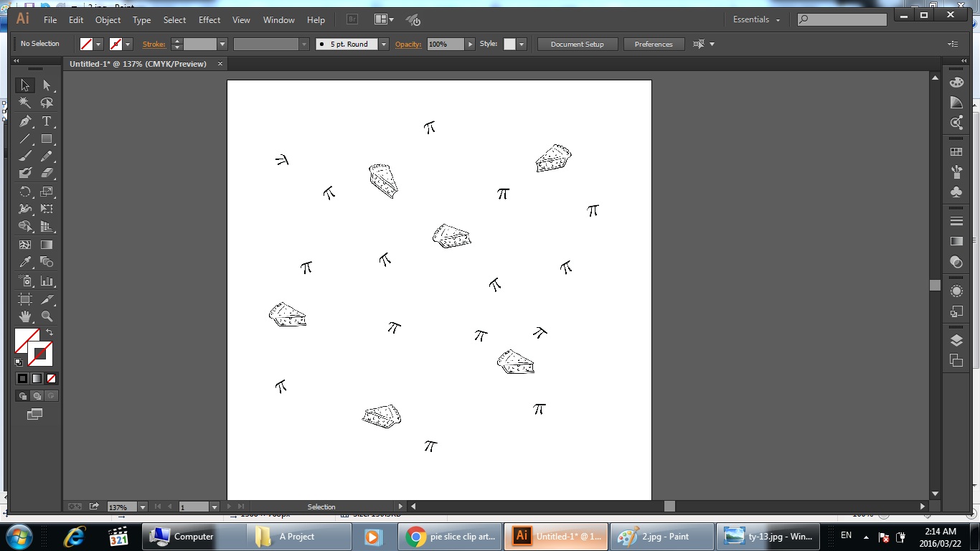
Task: Set paint mode to Color
Action: point(22,378)
